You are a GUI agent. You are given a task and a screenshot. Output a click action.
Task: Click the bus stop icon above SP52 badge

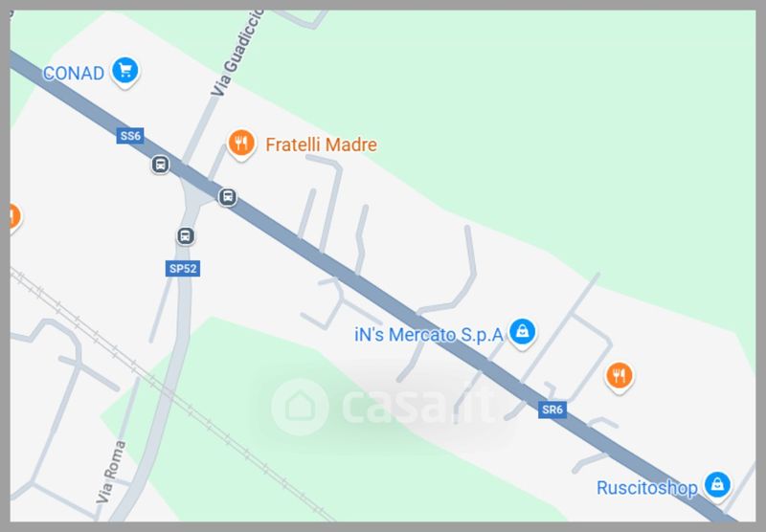185,236
